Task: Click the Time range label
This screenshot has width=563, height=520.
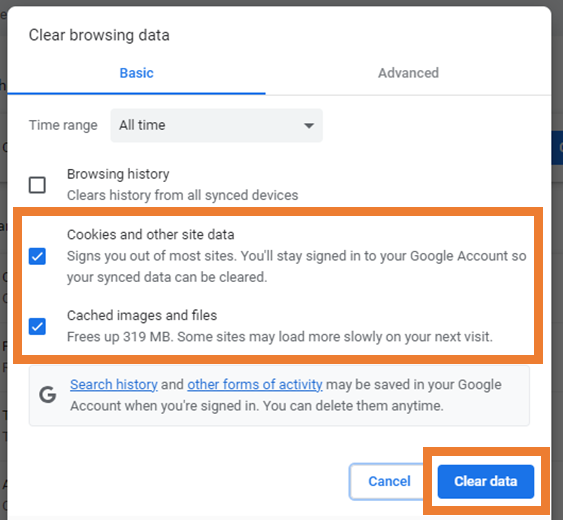Action: pyautogui.click(x=63, y=125)
